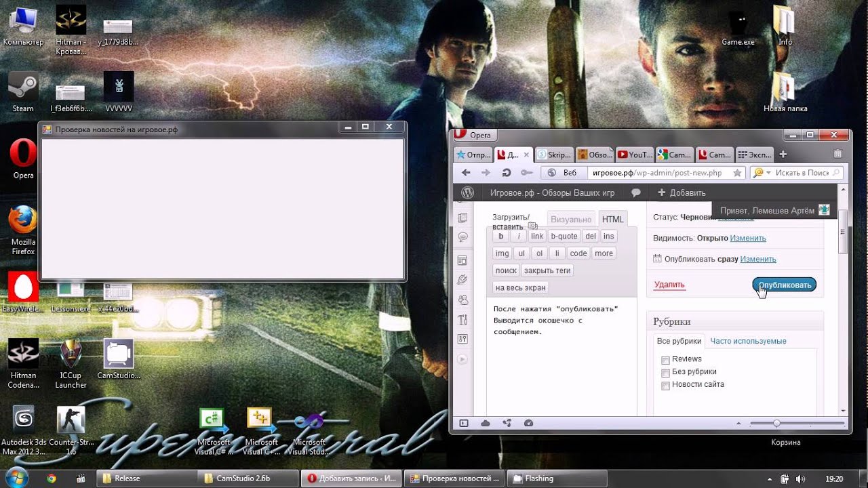Add a new Opera tab with plus
Viewport: 868px width, 488px height.
[783, 154]
